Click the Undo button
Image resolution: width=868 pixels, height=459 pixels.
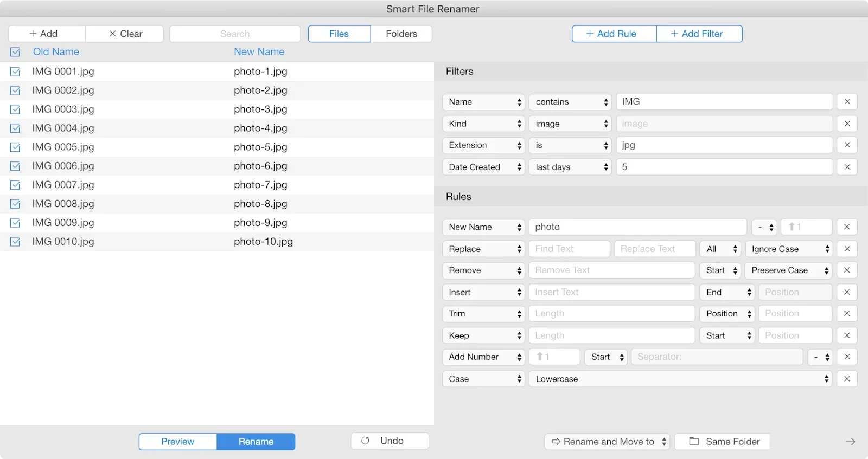click(x=390, y=441)
